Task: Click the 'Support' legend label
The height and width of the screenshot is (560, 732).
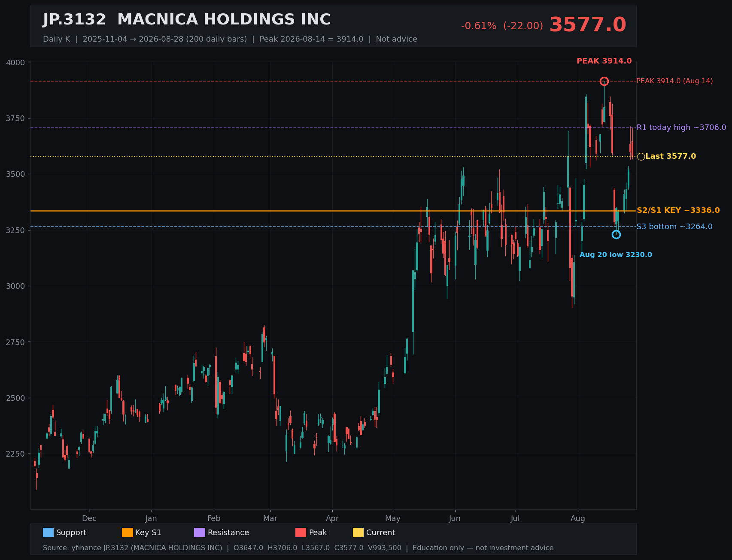Action: click(71, 533)
